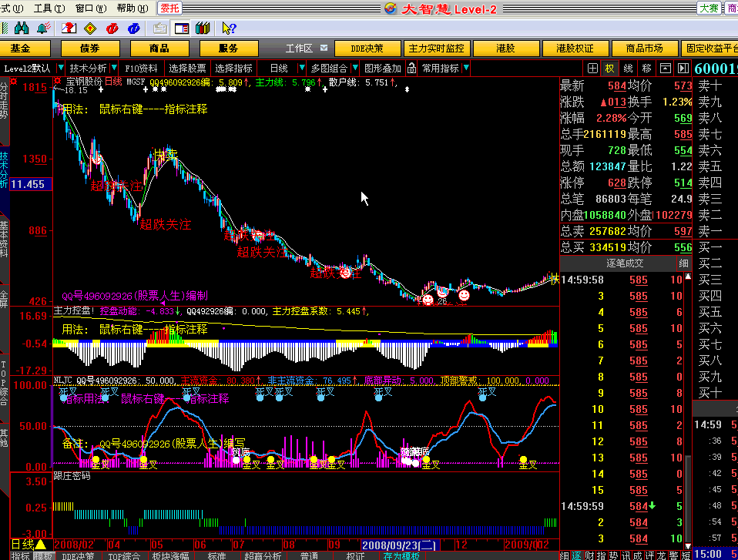Click the F10资料 toolbar button
This screenshot has height=560, width=738.
141,69
